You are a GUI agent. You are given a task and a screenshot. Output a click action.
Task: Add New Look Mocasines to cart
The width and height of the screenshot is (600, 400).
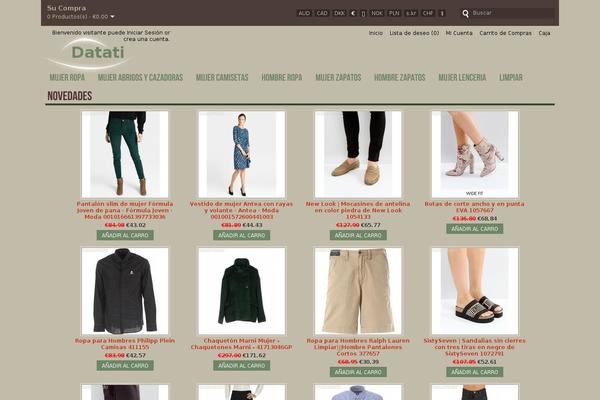pos(358,235)
